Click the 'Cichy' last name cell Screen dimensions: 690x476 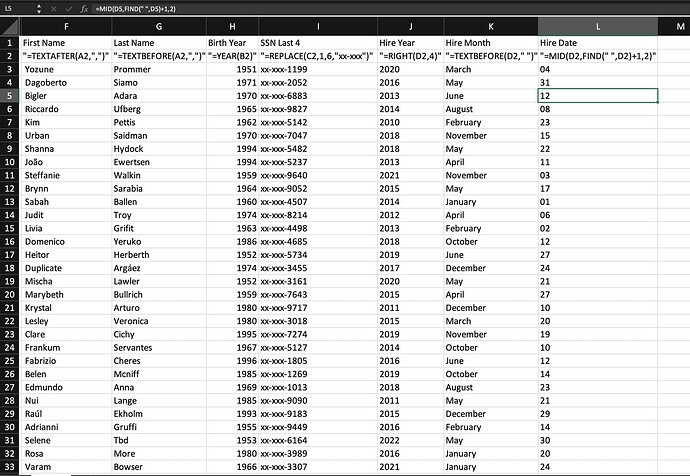click(159, 334)
